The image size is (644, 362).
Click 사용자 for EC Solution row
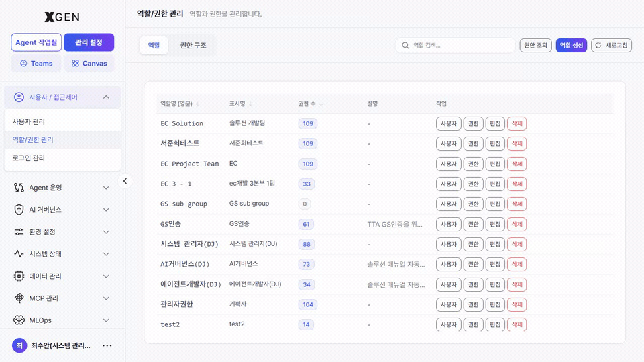click(449, 123)
